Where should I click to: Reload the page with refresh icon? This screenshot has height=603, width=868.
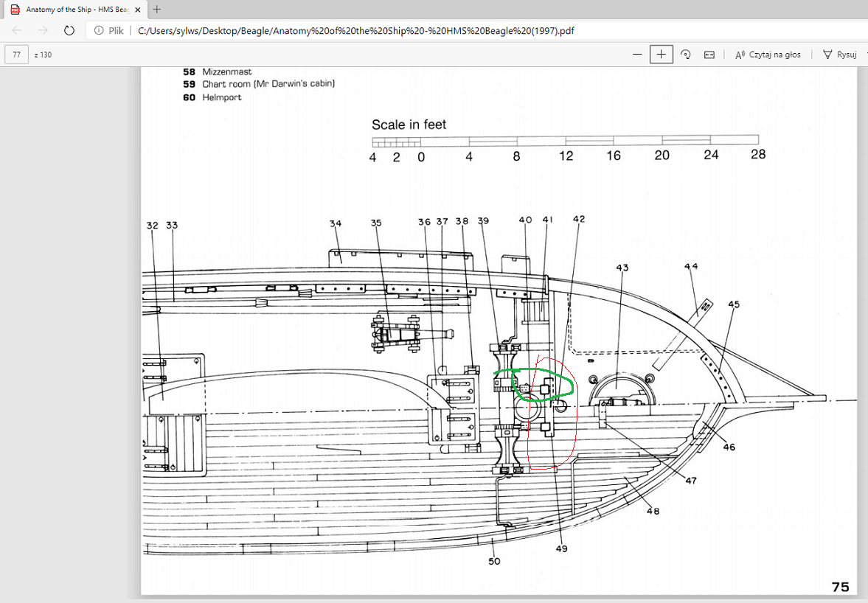click(x=69, y=30)
